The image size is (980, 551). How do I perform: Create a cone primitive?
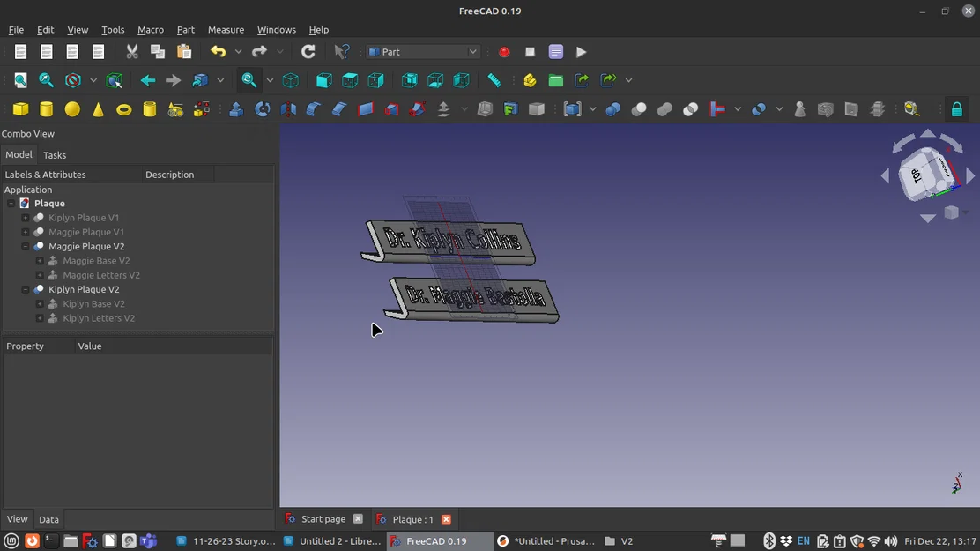(x=98, y=109)
